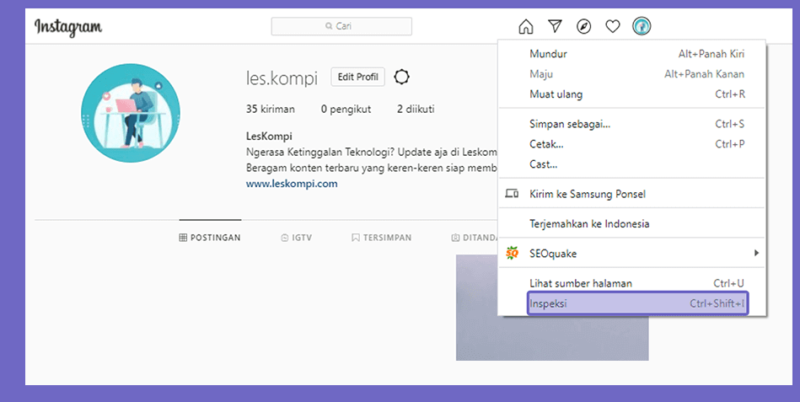Open direct messages paper plane icon
The width and height of the screenshot is (800, 402).
[555, 26]
